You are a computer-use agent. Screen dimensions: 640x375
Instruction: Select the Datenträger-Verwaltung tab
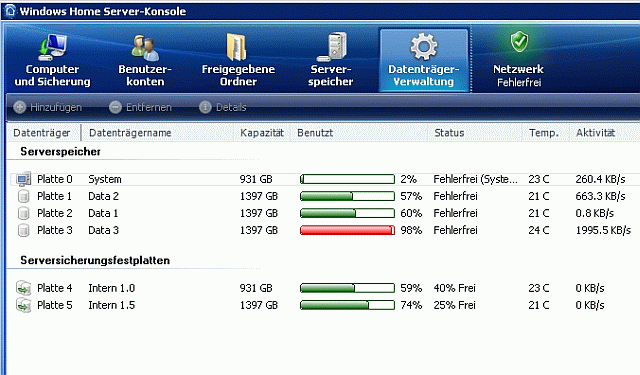pyautogui.click(x=424, y=60)
